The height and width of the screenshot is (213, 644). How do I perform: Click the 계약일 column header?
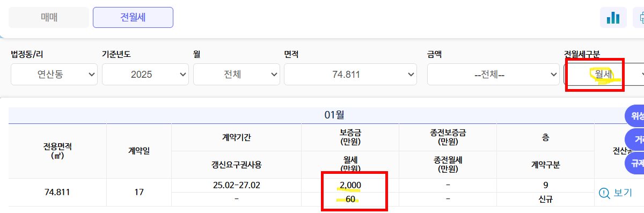[139, 151]
